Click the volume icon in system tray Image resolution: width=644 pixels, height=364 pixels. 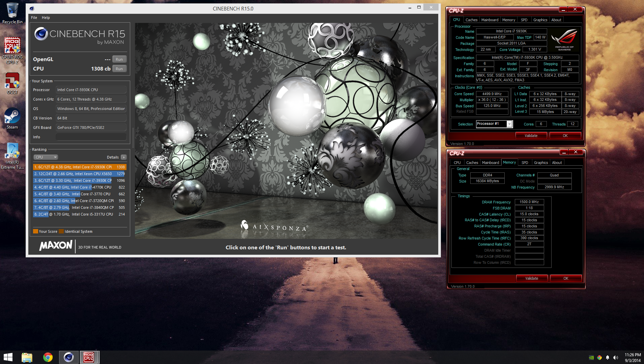tap(616, 358)
